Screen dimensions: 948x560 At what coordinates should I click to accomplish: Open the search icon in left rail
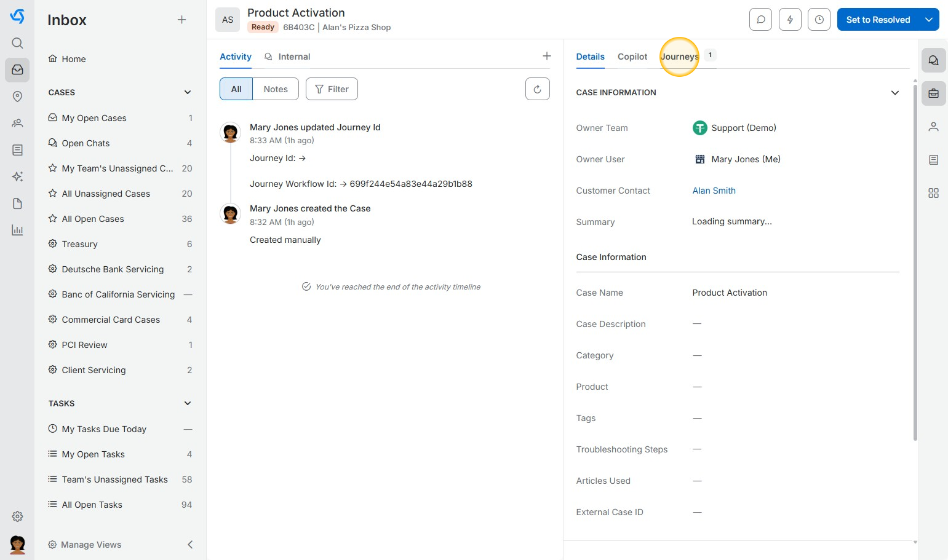tap(17, 43)
